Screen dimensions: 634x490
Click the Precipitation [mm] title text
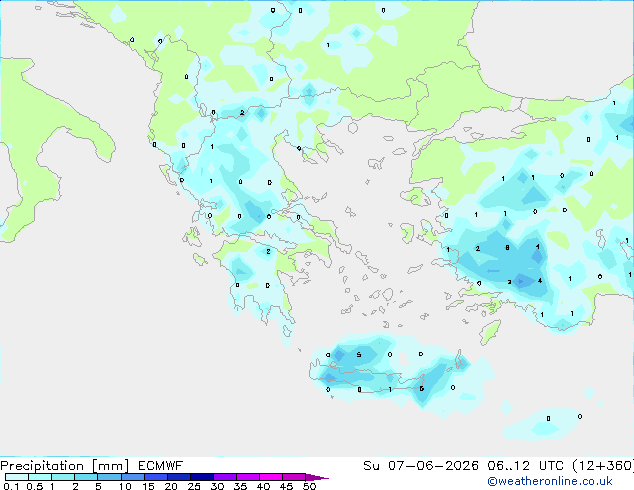(64, 466)
